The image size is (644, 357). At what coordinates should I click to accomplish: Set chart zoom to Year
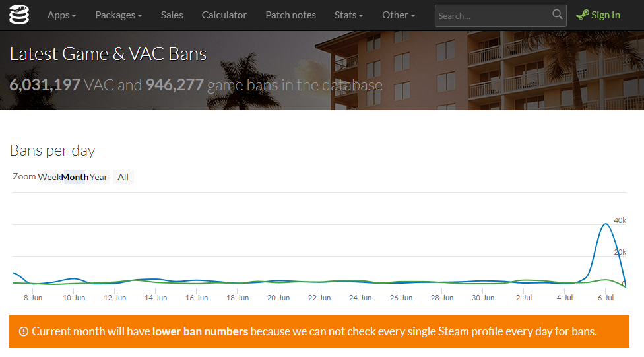(x=98, y=177)
